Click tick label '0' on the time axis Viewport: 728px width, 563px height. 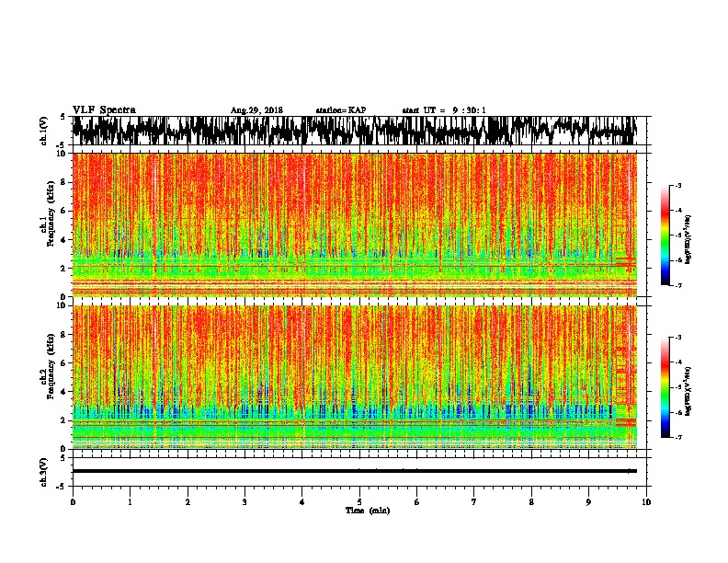point(73,502)
